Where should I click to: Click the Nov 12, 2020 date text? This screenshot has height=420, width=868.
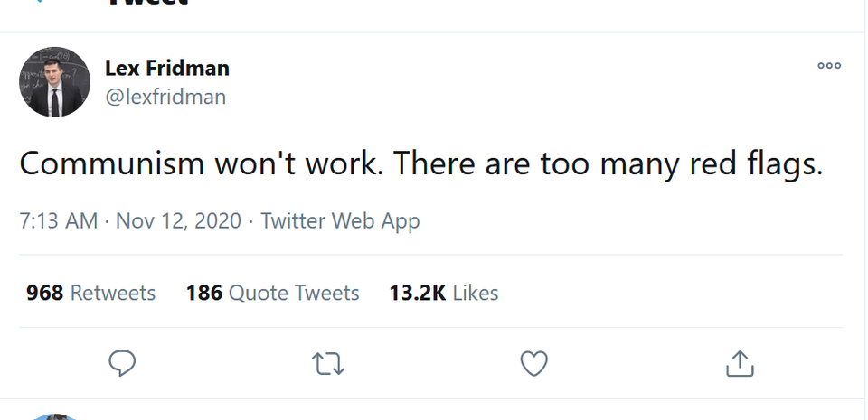(178, 220)
